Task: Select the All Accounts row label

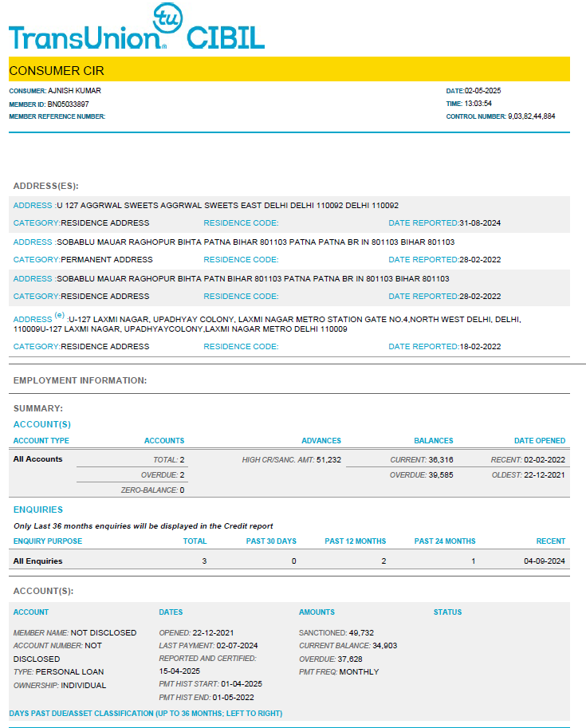Action: click(x=37, y=458)
